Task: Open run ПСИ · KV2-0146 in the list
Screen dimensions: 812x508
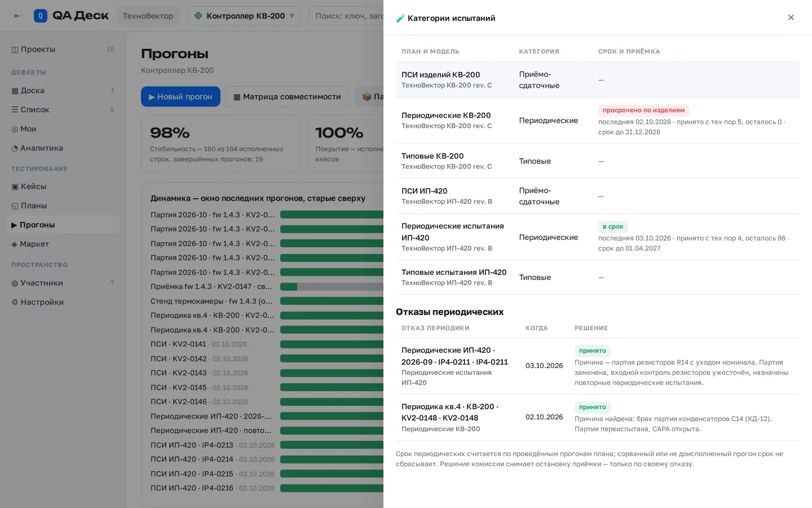Action: point(199,402)
